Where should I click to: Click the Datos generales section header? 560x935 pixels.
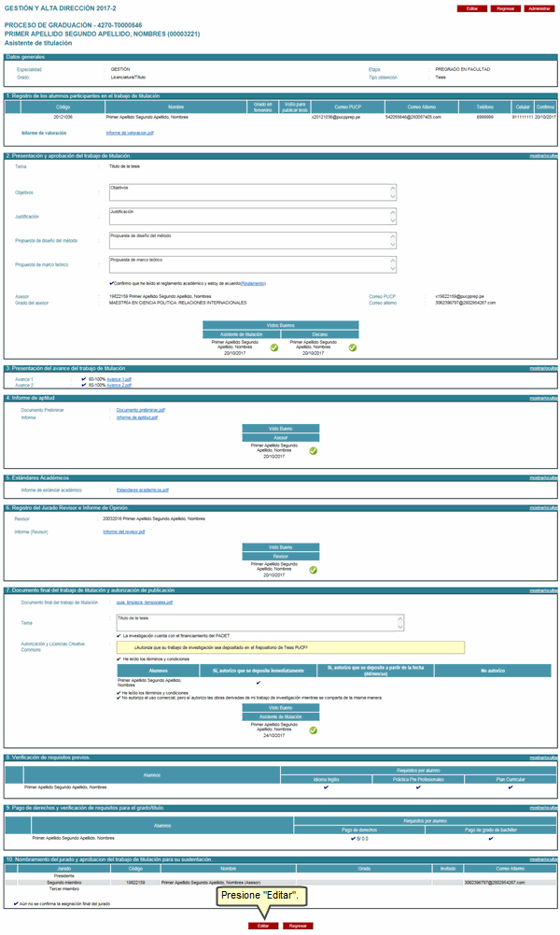(x=281, y=57)
